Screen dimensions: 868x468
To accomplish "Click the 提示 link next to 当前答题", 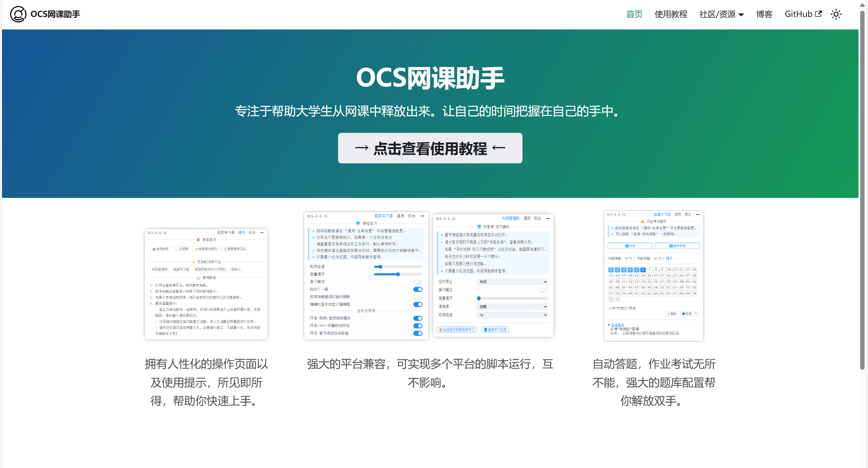I will pyautogui.click(x=669, y=258).
